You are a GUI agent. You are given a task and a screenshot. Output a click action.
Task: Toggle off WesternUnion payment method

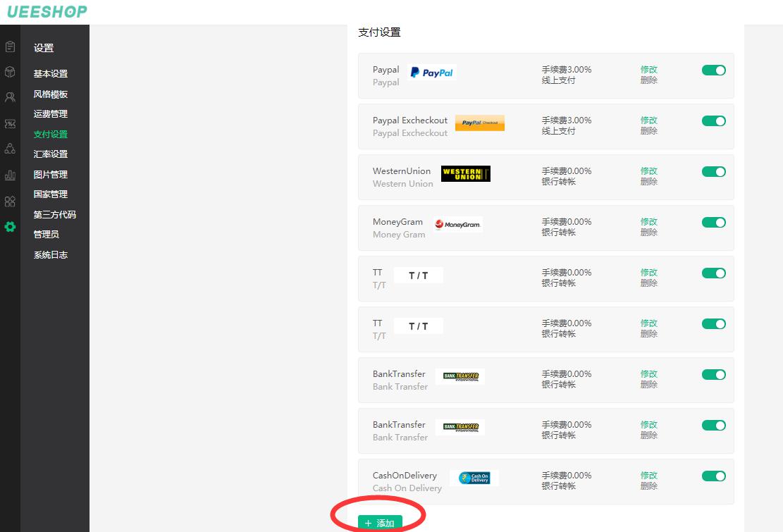pos(713,172)
